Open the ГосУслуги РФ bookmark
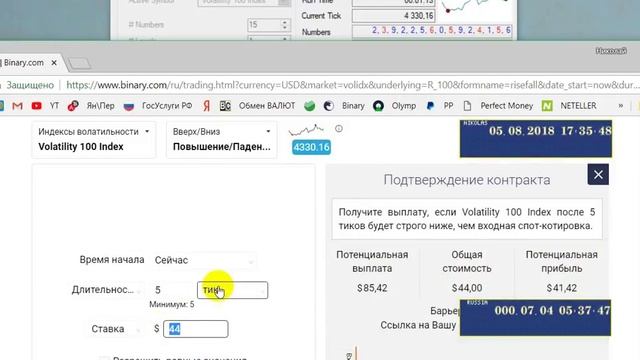640x360 pixels. click(x=158, y=106)
